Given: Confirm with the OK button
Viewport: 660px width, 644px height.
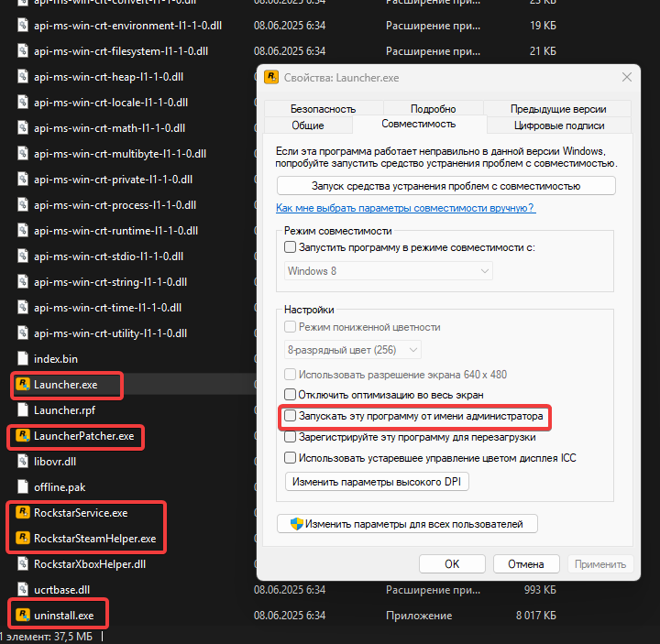Looking at the screenshot, I should coord(452,563).
